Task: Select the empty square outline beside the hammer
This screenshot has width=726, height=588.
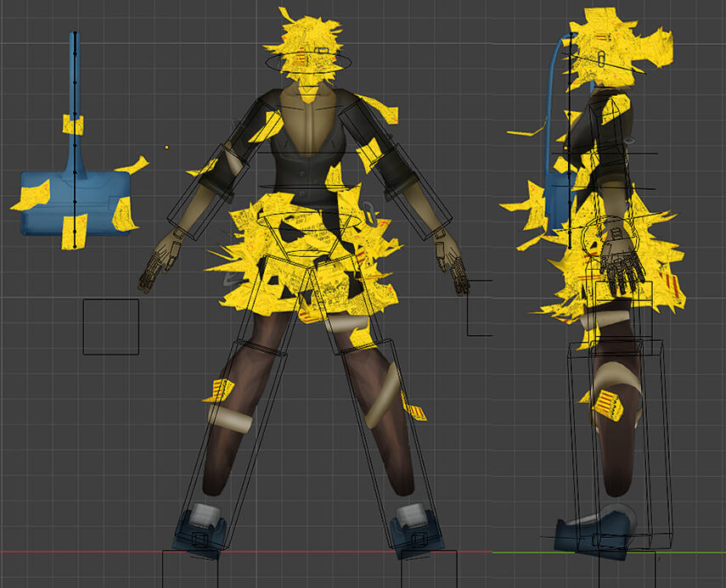Action: (111, 327)
